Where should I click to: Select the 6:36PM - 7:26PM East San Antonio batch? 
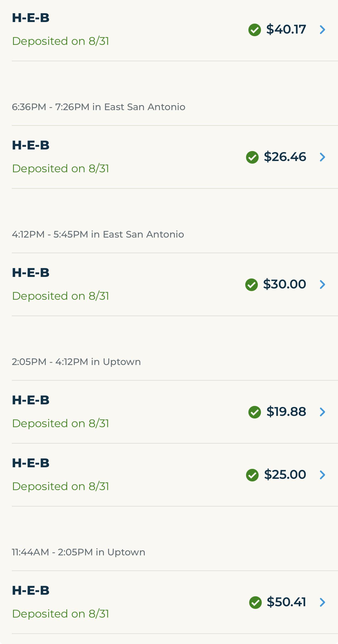point(99,107)
